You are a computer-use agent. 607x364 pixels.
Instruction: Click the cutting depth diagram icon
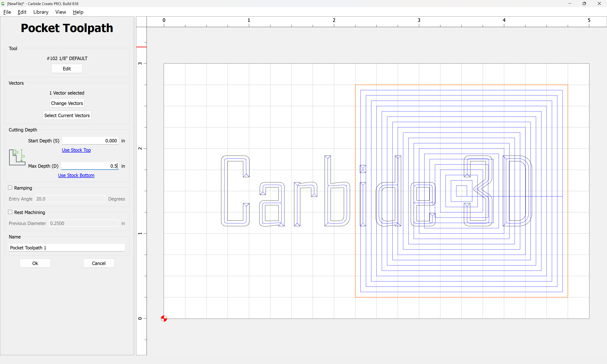point(17,157)
